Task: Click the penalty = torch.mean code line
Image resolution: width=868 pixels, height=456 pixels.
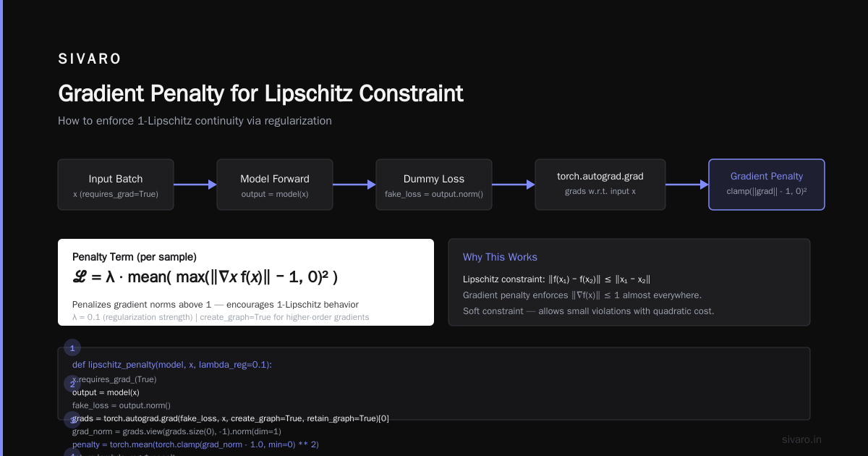Action: (195, 444)
